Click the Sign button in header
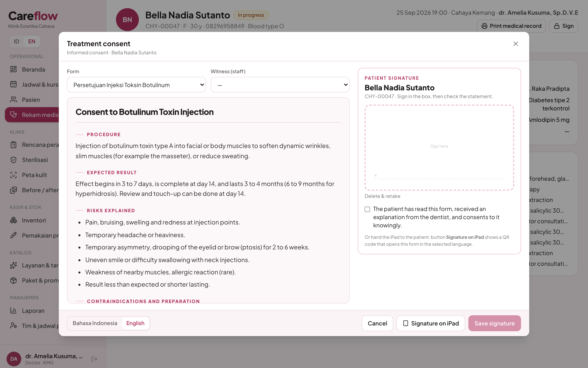The height and width of the screenshot is (368, 588). point(563,26)
